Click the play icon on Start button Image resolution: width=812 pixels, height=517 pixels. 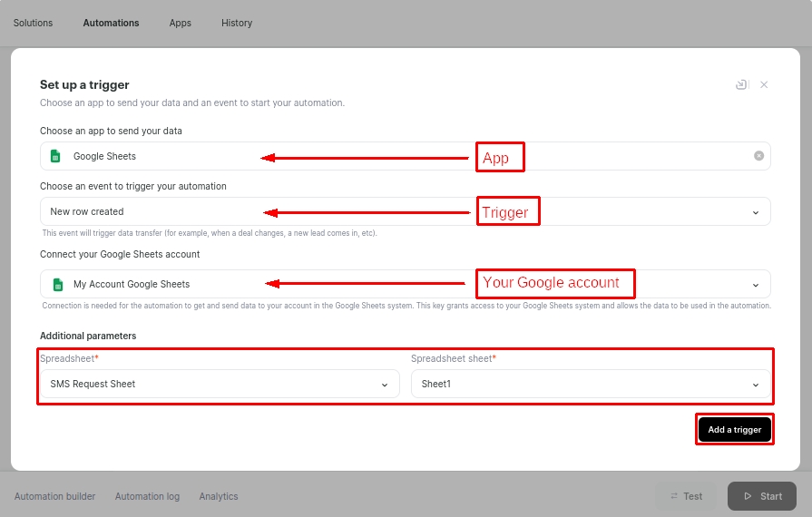pyautogui.click(x=748, y=496)
